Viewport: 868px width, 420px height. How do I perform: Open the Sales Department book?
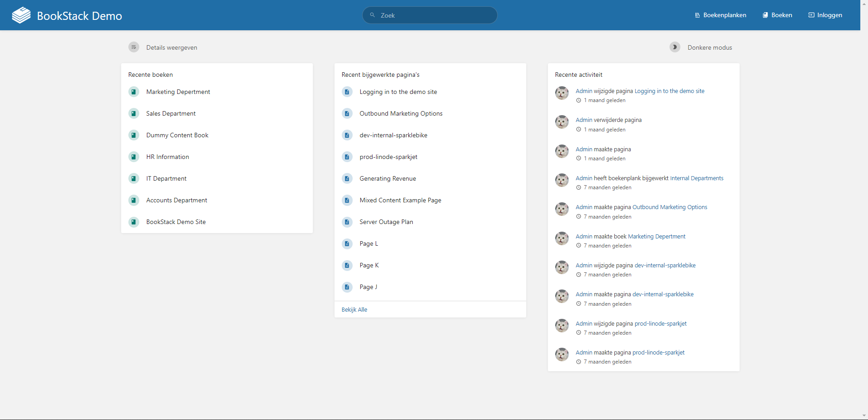[x=171, y=114]
